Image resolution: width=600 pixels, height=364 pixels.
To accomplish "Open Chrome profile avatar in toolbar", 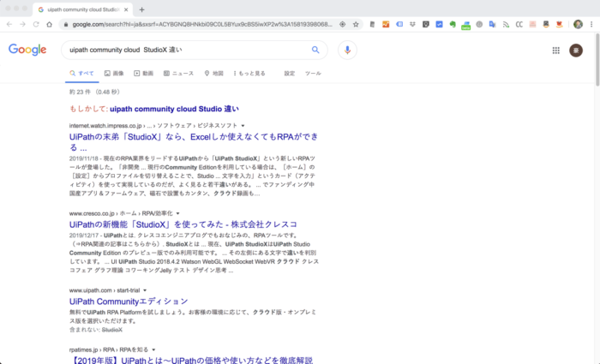I will (x=578, y=24).
